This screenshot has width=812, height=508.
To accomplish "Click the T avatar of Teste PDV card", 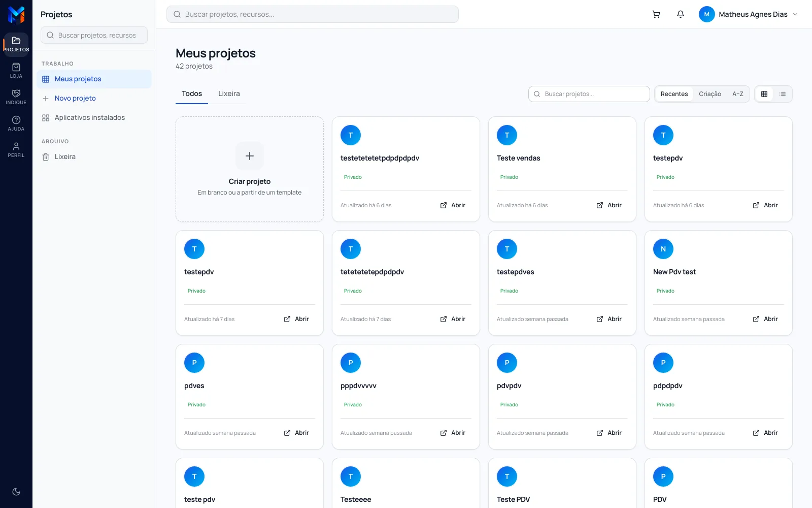I will point(507,477).
